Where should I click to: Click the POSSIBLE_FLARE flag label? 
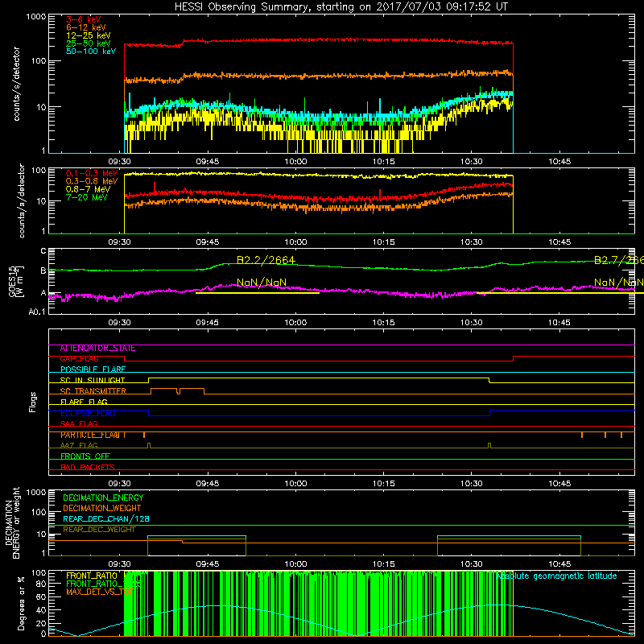point(93,369)
